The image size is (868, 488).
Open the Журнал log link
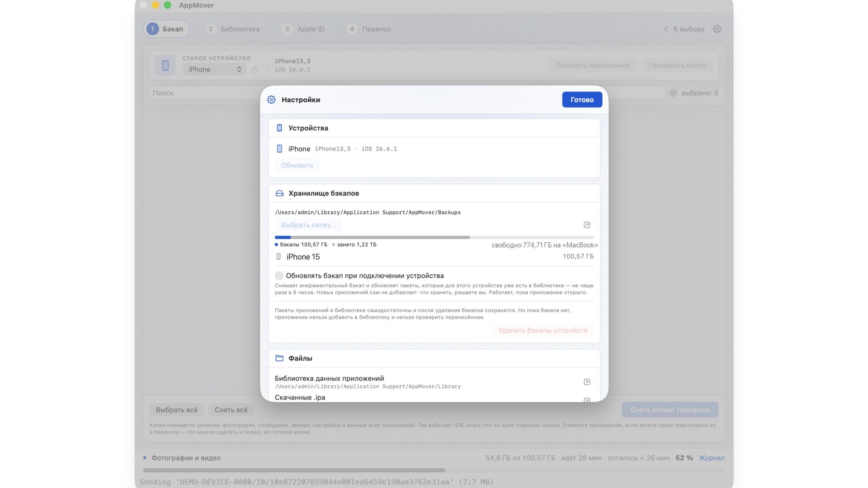click(712, 458)
